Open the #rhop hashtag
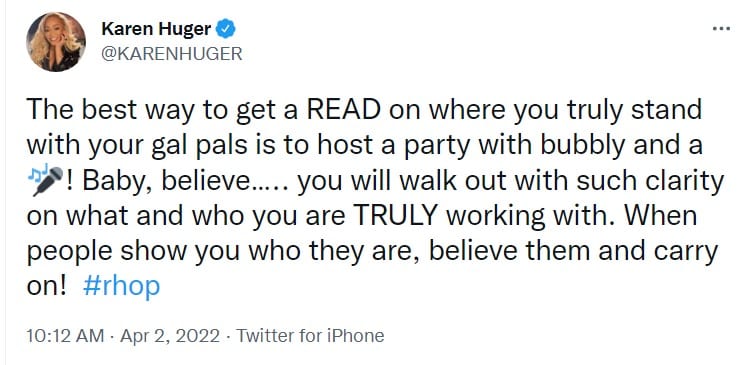Viewport: 740px width, 365px height. [121, 287]
